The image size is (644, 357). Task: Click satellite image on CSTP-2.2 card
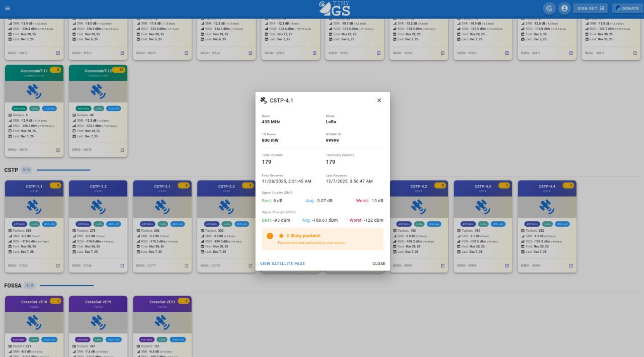[x=226, y=207]
